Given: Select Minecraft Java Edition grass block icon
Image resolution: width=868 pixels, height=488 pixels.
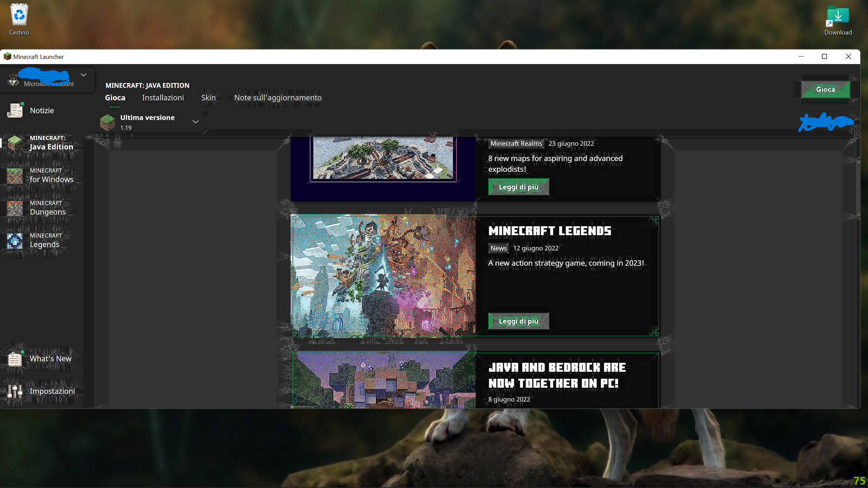Looking at the screenshot, I should tap(15, 143).
